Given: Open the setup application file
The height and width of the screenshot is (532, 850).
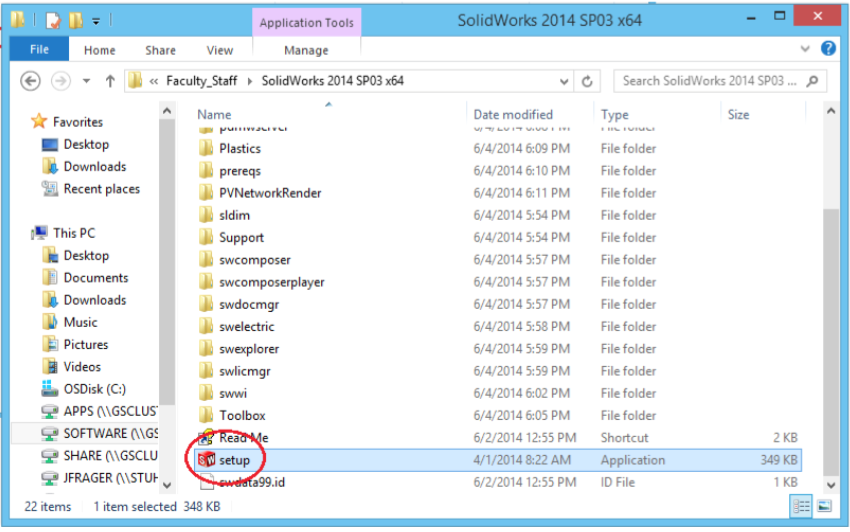Looking at the screenshot, I should (x=498, y=460).
